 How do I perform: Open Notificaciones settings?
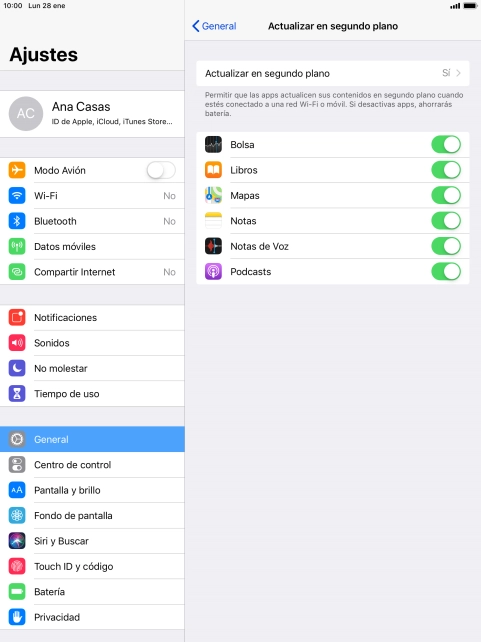(92, 317)
